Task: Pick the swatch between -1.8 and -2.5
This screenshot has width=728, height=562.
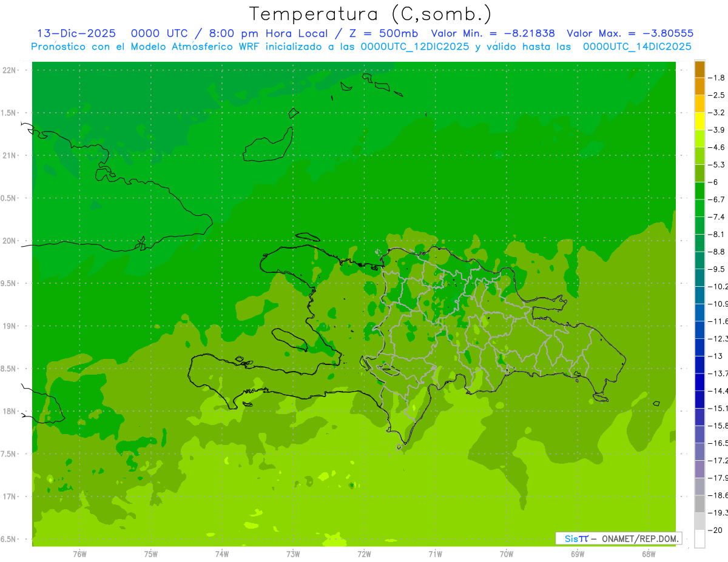Action: coord(699,86)
